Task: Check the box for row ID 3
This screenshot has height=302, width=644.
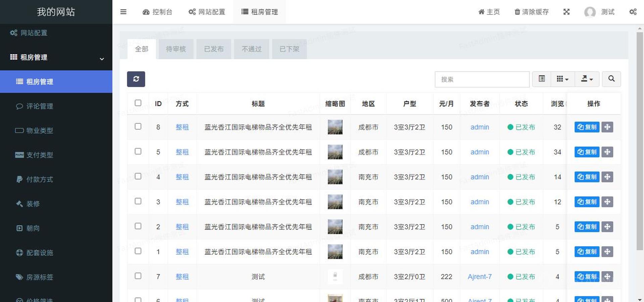Action: [138, 201]
